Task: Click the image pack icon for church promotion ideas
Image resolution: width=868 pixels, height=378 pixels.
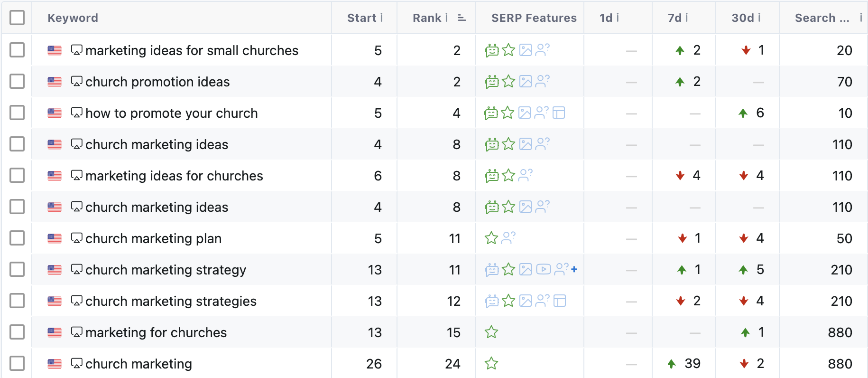Action: (526, 81)
